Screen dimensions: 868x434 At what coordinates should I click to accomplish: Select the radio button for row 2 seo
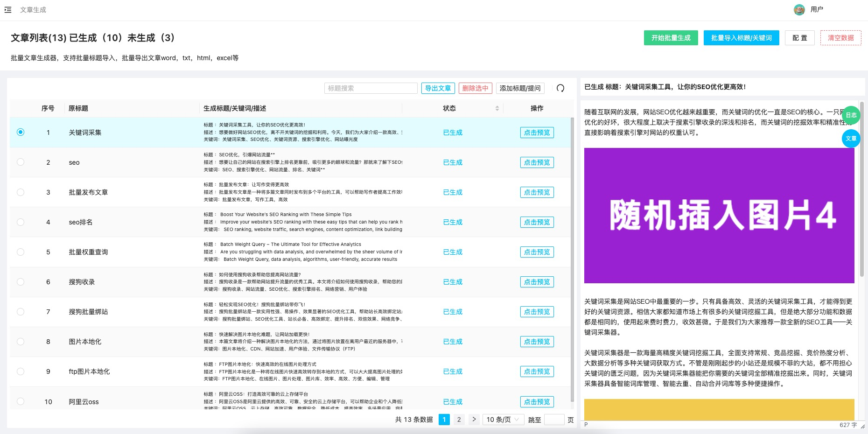point(21,162)
